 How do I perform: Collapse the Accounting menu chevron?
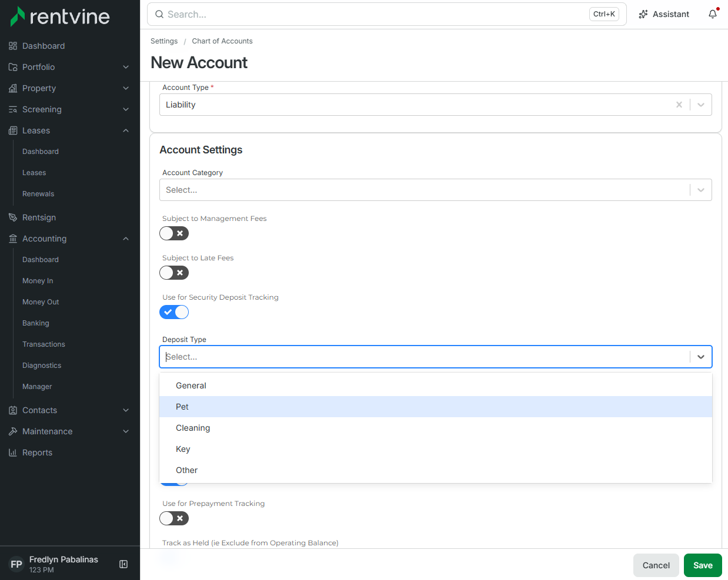pos(126,239)
